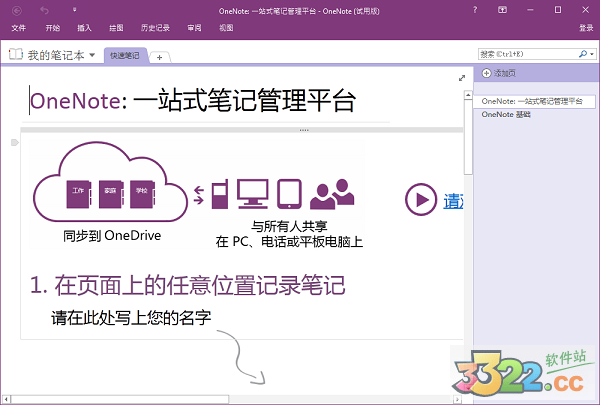The width and height of the screenshot is (600, 405).
Task: Click 登录 to sign in
Action: [586, 28]
